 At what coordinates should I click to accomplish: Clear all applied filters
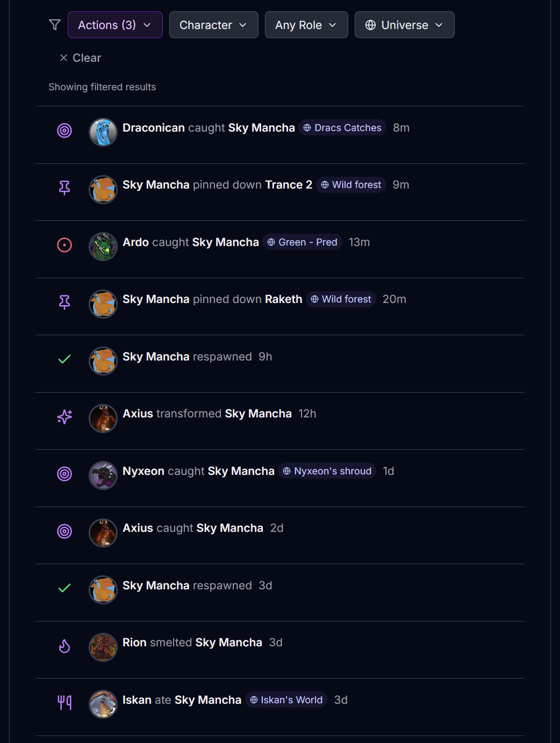[x=80, y=58]
